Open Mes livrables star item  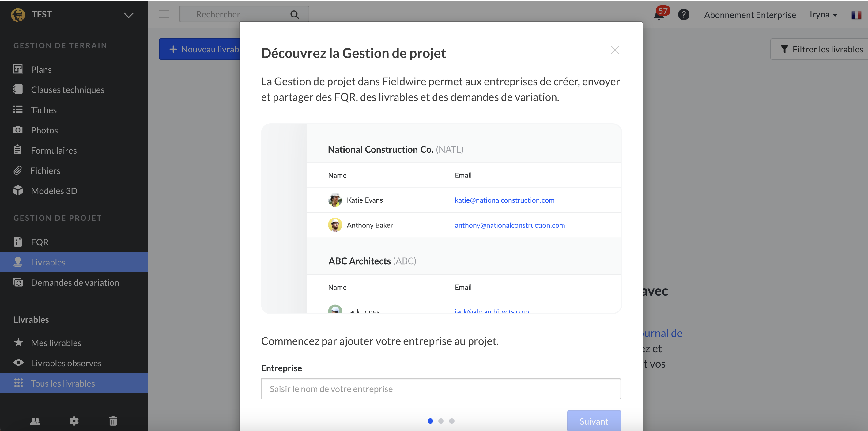(74, 343)
